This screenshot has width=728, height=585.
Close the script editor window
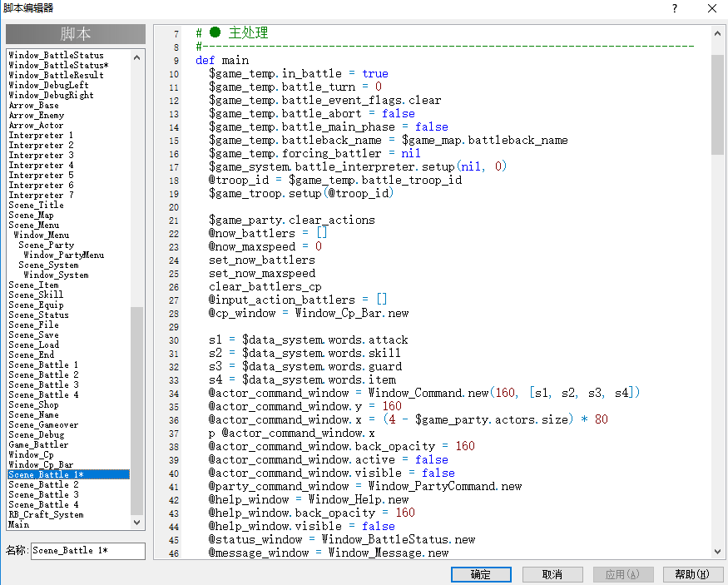pyautogui.click(x=711, y=8)
